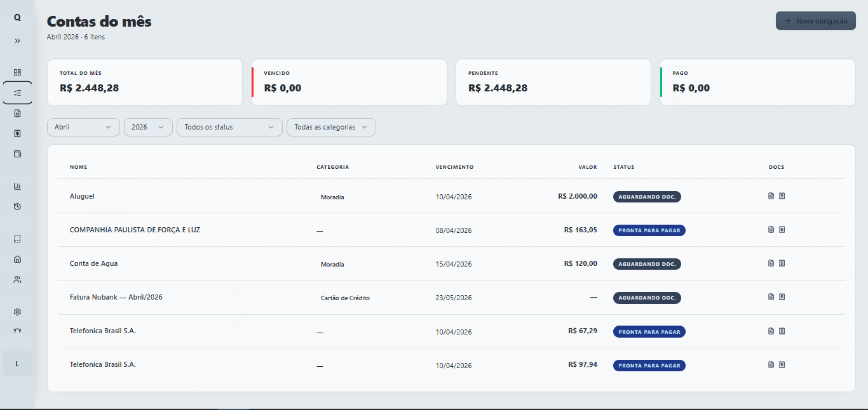Open receipt icon in Fatura Nubank row
Image resolution: width=868 pixels, height=410 pixels.
click(x=782, y=297)
